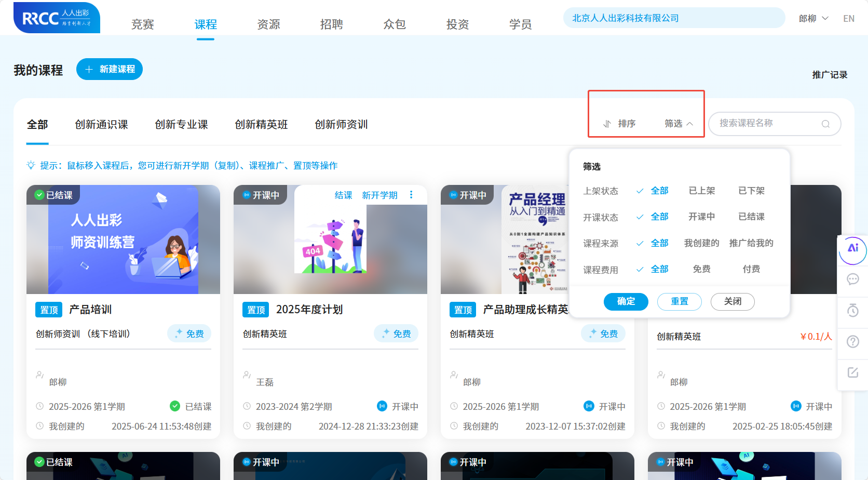Select 开课中 under 开课状态 filter
868x480 pixels.
click(x=701, y=217)
